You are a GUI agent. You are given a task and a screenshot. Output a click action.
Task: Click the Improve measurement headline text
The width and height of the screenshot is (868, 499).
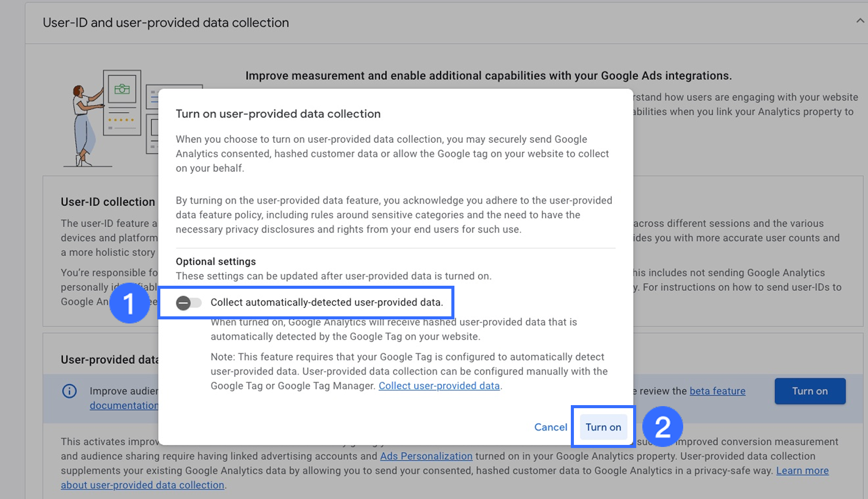click(x=488, y=76)
